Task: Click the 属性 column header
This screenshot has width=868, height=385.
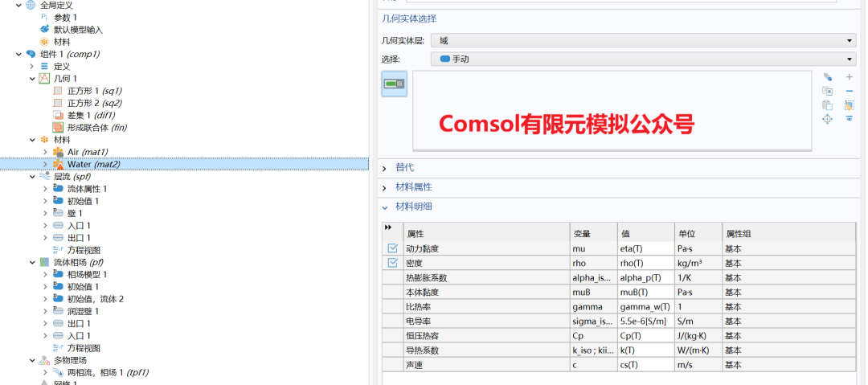Action: tap(486, 234)
